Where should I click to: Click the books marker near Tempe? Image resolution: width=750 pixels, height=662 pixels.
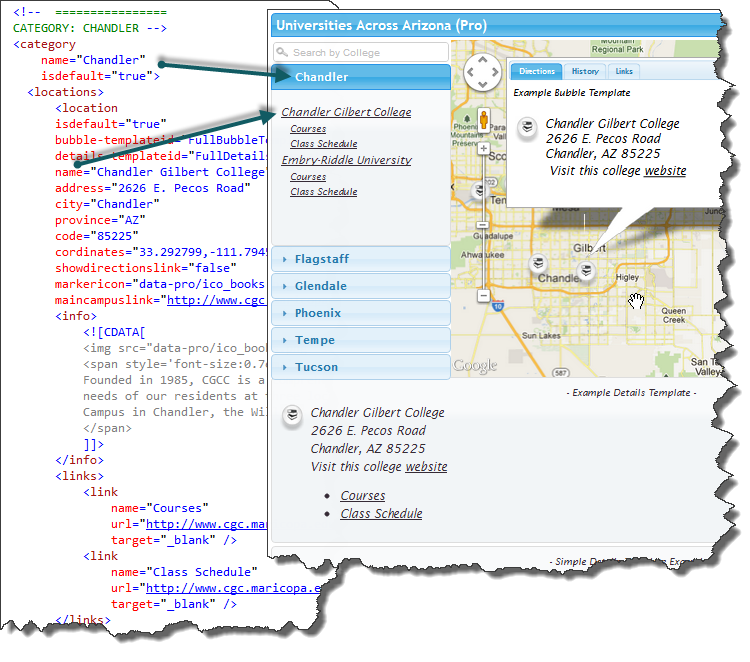click(479, 190)
